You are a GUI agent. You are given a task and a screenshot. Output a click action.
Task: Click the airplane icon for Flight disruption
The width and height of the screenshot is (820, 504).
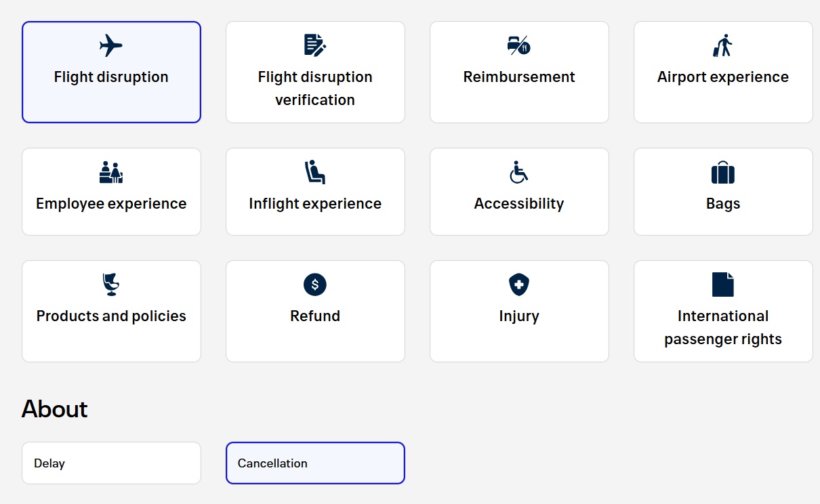111,46
